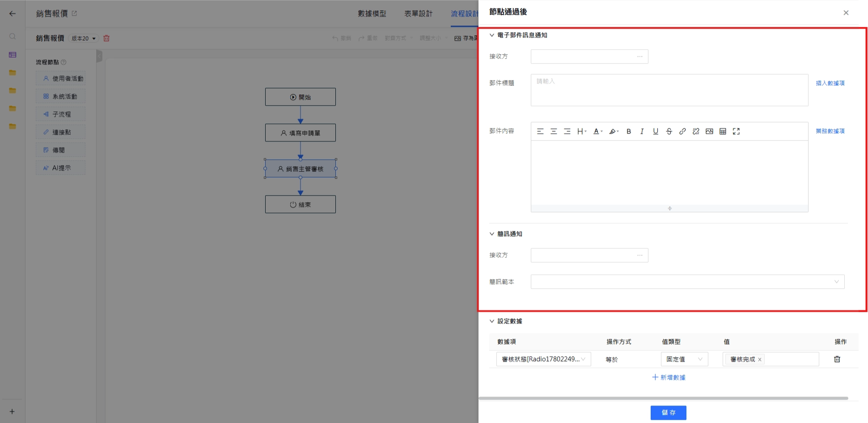Collapse the 電子郵件訊息通知 section
Screen dimensions: 868x423
pyautogui.click(x=492, y=35)
